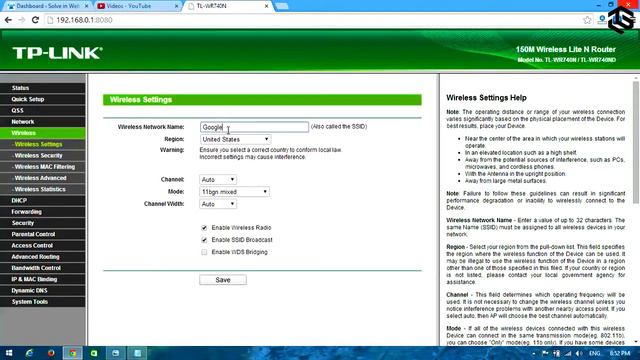640x360 pixels.
Task: Click the ENG language indicator
Action: click(x=595, y=353)
